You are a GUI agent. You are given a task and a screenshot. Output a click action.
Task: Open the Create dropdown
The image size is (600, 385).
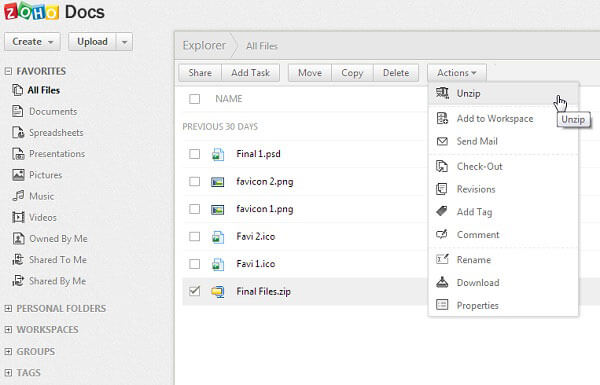(x=32, y=42)
